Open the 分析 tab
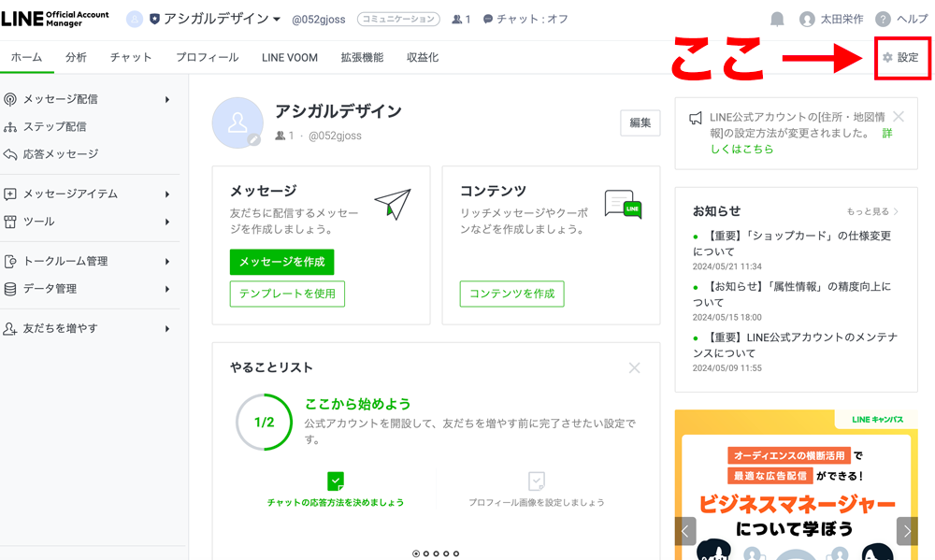The height and width of the screenshot is (560, 935). click(x=76, y=57)
